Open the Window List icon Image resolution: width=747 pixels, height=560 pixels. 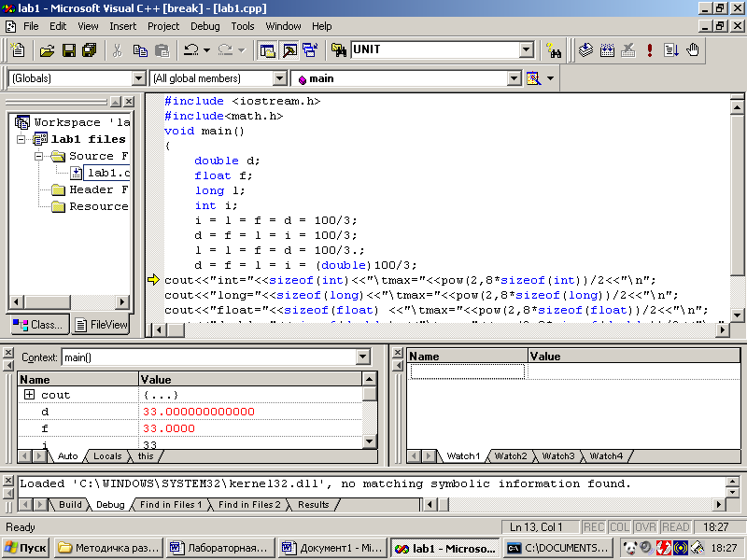click(x=310, y=49)
